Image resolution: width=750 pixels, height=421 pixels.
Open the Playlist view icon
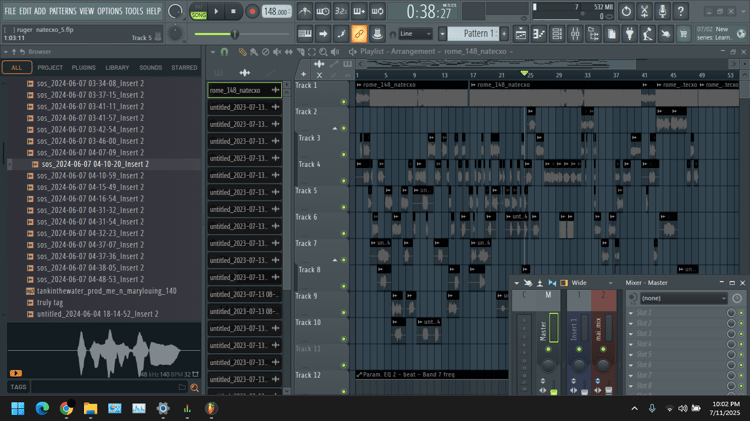click(x=521, y=34)
